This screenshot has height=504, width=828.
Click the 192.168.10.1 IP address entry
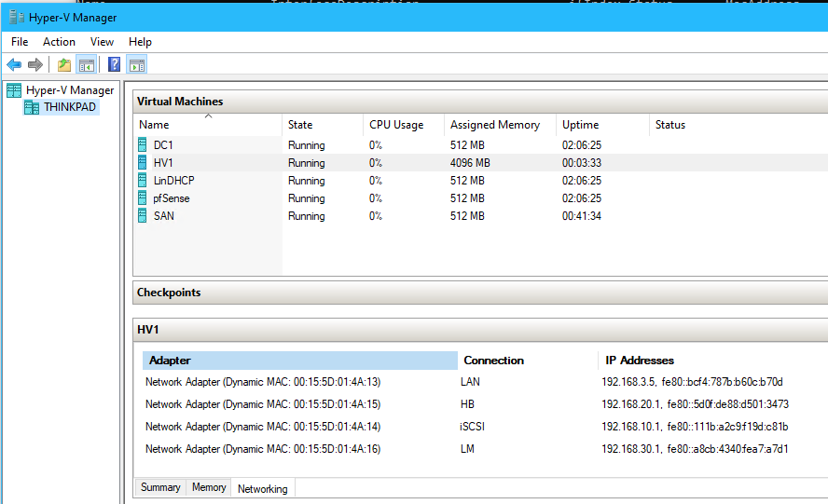695,427
